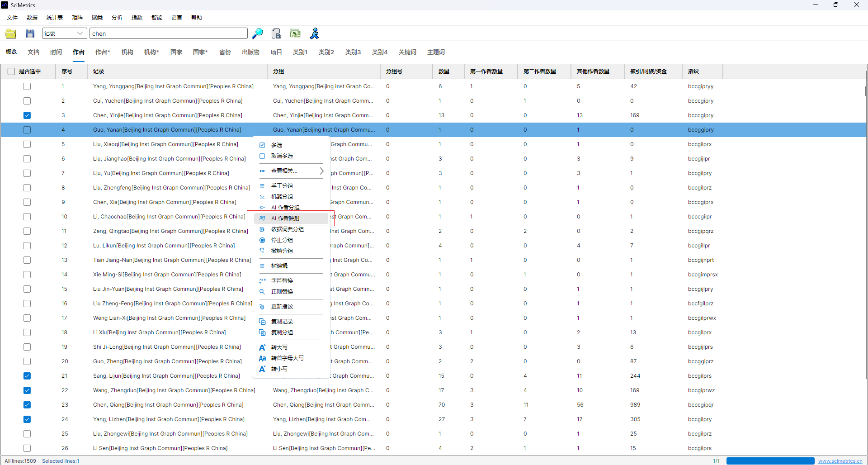Click the 转大写 uppercase icon

pyautogui.click(x=262, y=347)
